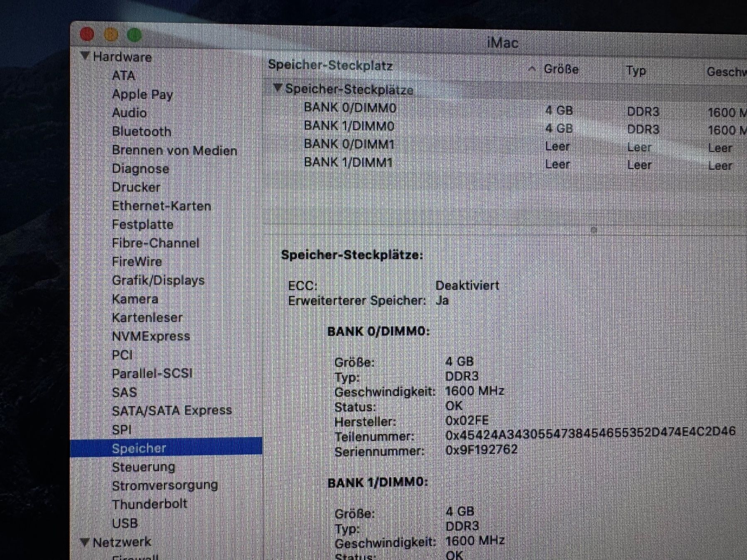Open the Bluetooth hardware entry

[x=142, y=131]
